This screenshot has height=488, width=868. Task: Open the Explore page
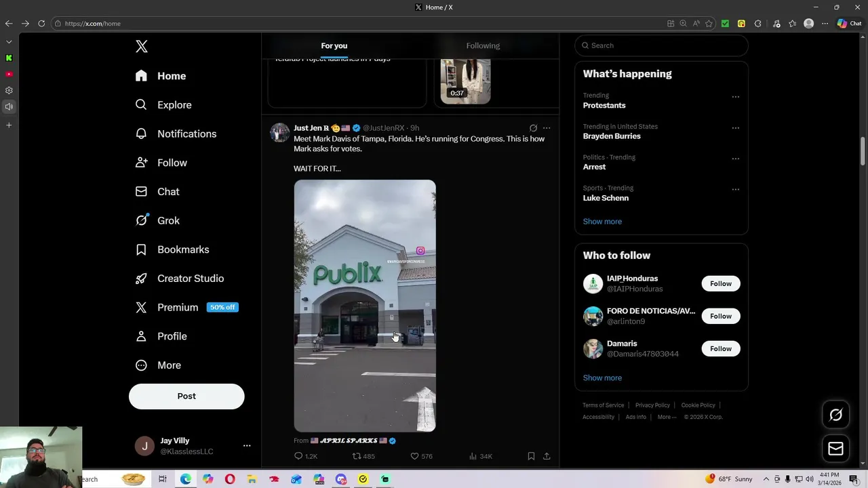pyautogui.click(x=163, y=105)
